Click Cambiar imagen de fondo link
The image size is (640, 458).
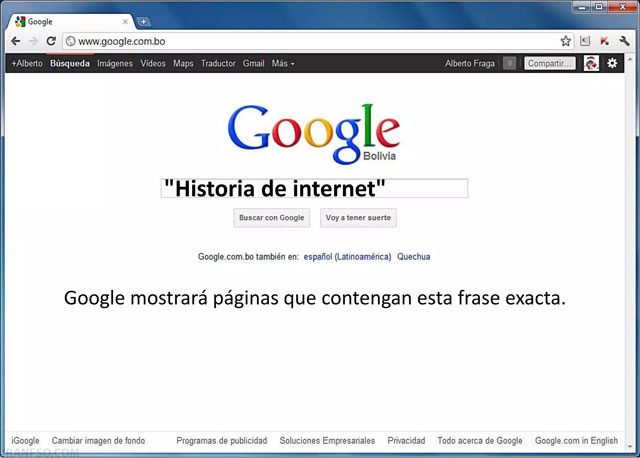pos(98,441)
